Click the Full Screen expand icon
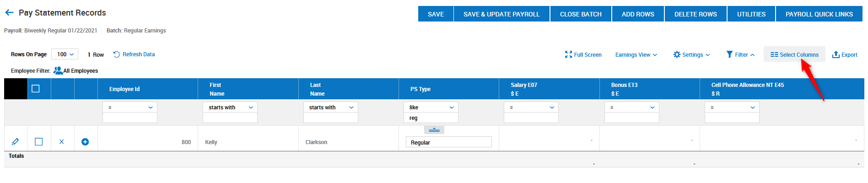This screenshot has width=868, height=183. (x=569, y=54)
